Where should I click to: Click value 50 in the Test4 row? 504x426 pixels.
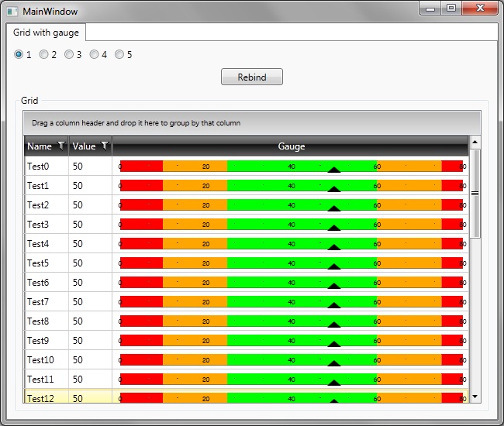78,244
